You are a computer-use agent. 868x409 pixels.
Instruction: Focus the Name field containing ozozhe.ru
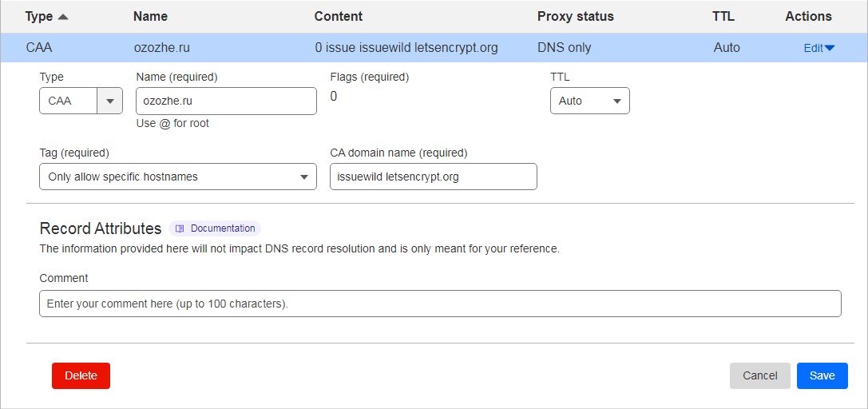click(x=226, y=101)
